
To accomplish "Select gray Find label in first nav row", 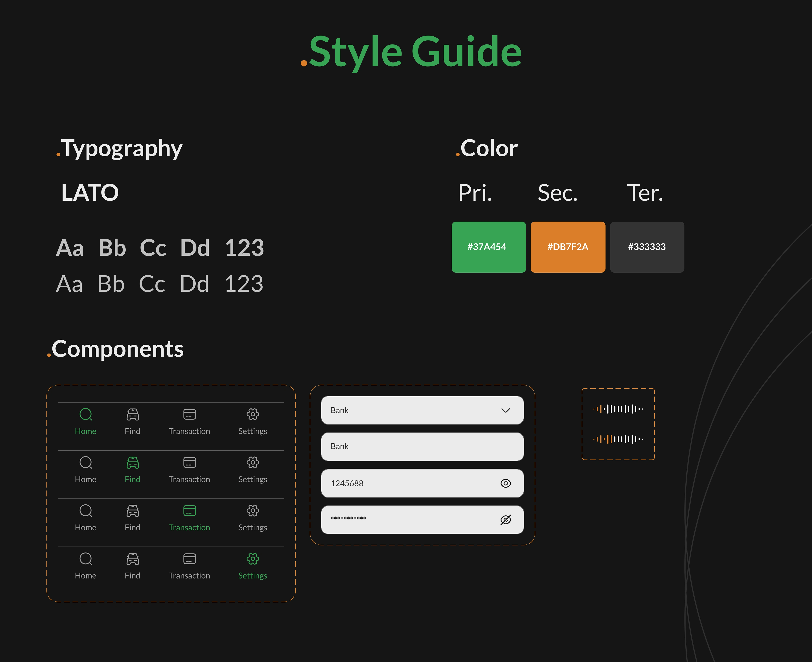I will [132, 431].
